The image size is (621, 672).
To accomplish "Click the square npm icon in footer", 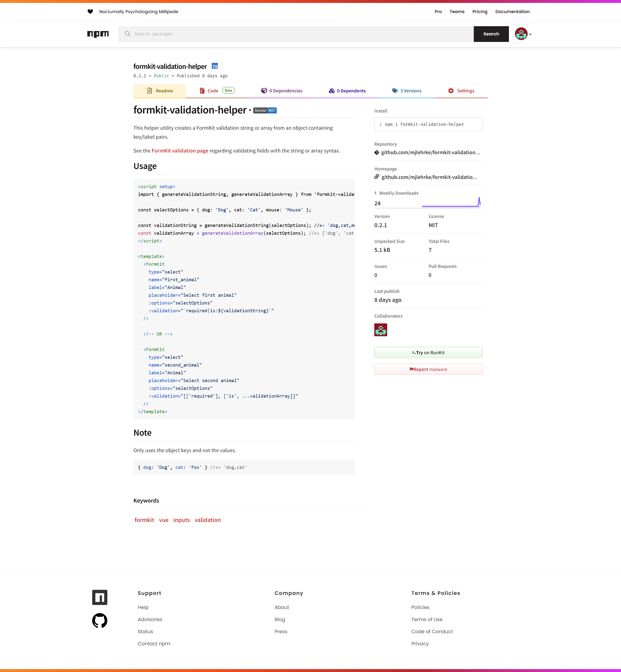I will pos(99,597).
